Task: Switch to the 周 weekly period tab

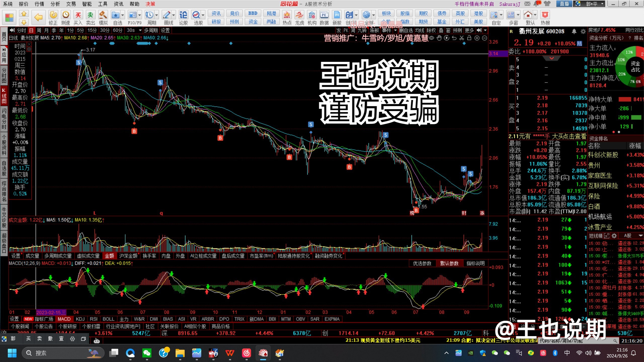Action: click(39, 30)
